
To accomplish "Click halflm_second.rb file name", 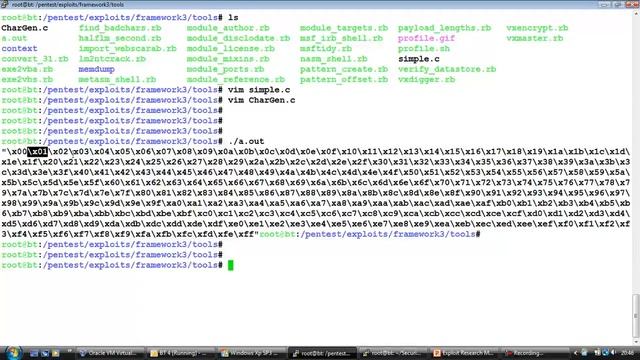I will pos(120,38).
